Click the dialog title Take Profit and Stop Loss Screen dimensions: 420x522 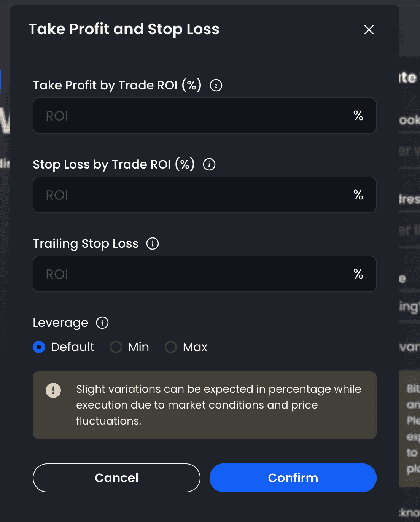tap(124, 29)
